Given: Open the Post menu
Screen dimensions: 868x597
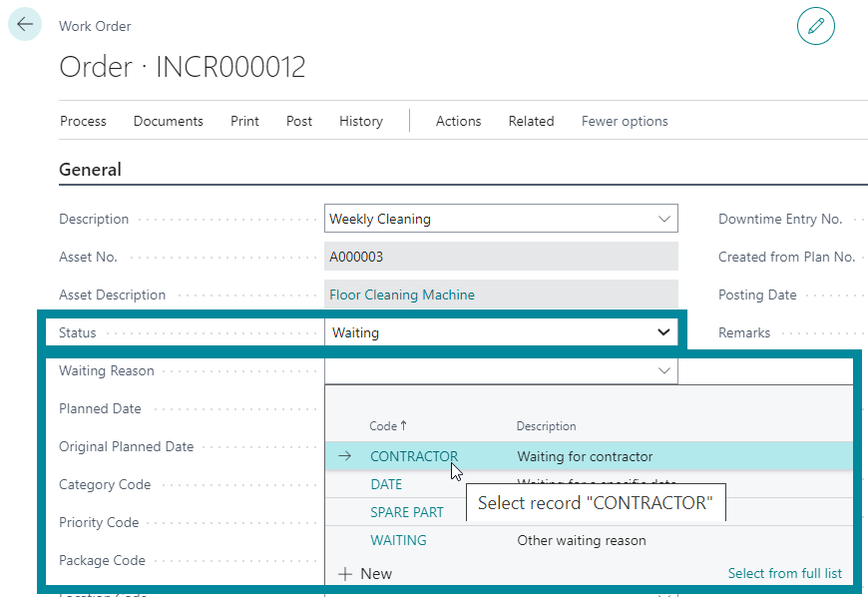Looking at the screenshot, I should click(x=299, y=121).
